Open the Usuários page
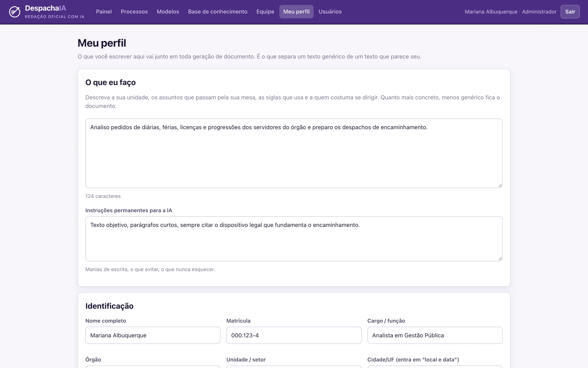This screenshot has width=588, height=368. coord(330,12)
